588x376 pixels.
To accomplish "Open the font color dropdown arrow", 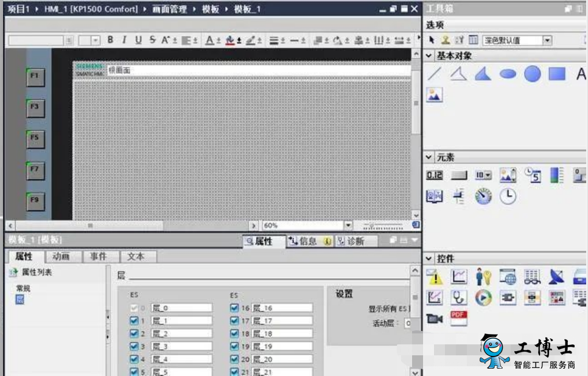I will 219,41.
